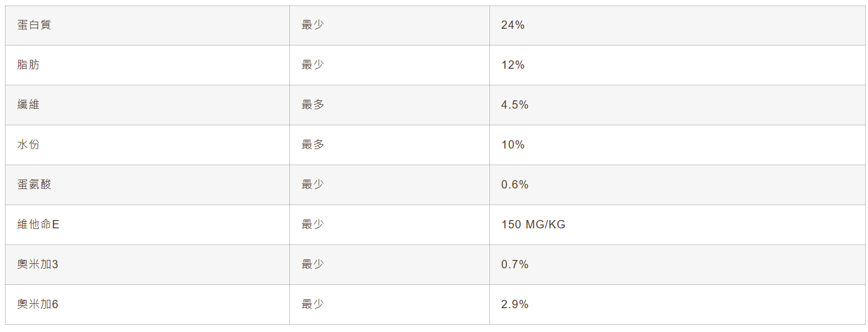Select the 0.7% value
Viewport: 868px width, 332px height.
515,264
